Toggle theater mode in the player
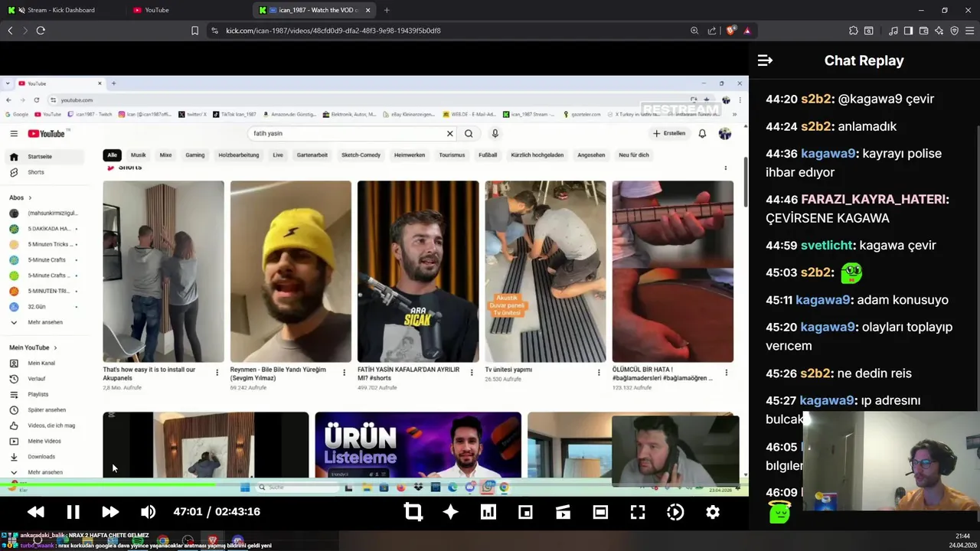 (x=600, y=512)
